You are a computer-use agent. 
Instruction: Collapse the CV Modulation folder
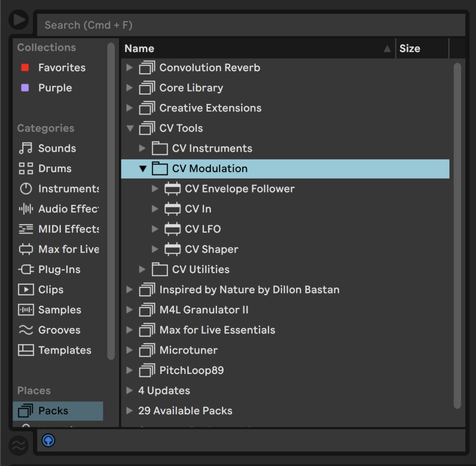pos(143,169)
